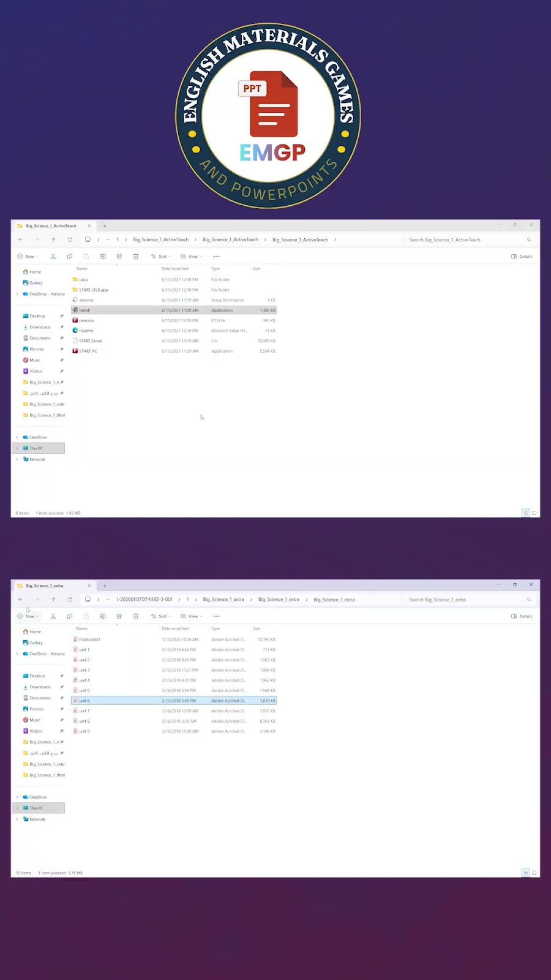Expand This PC in ActiveTeach sidebar
551x980 pixels.
click(17, 448)
